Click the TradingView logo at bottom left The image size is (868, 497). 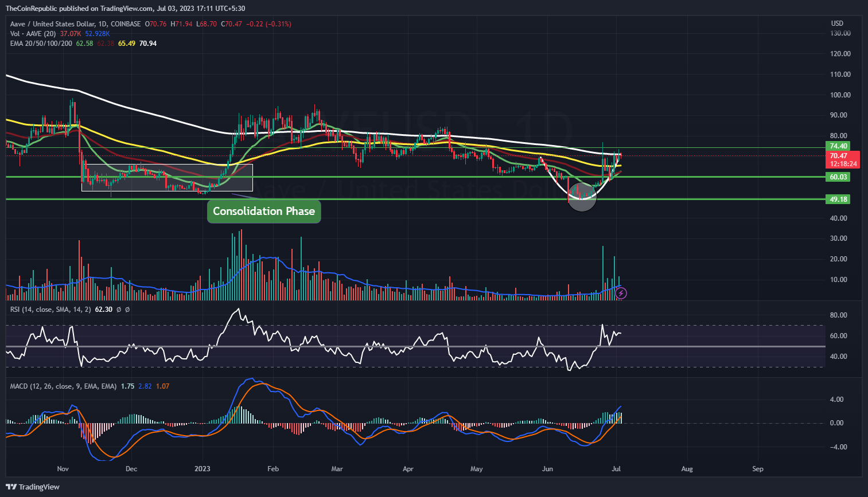click(33, 487)
